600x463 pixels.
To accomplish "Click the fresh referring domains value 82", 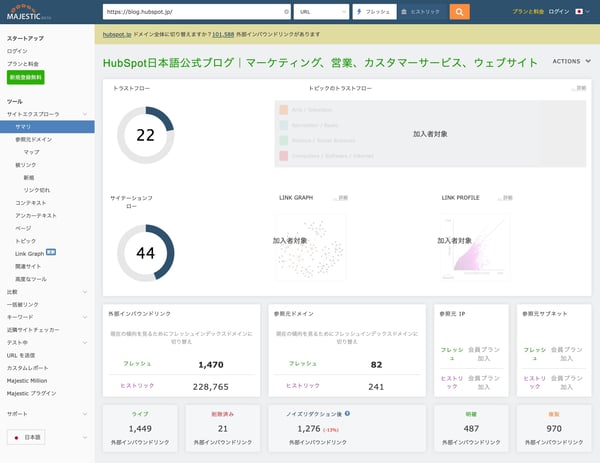I will pos(376,365).
